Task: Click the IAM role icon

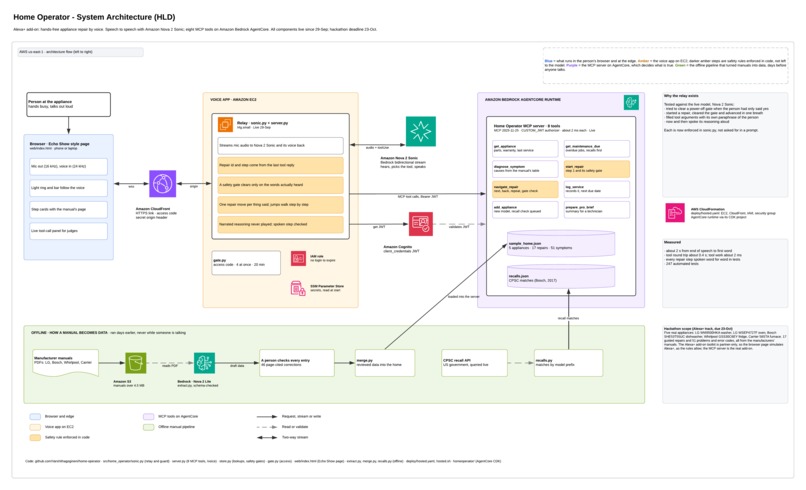Action: tap(298, 258)
